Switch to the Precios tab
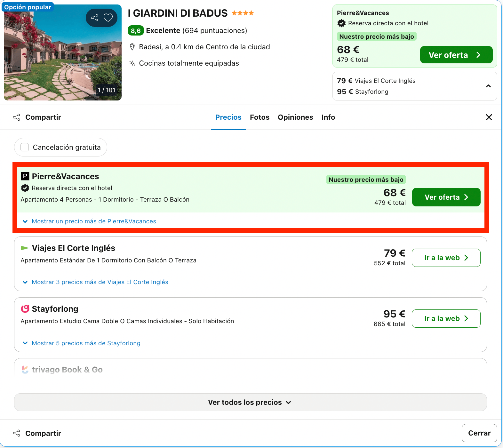The height and width of the screenshot is (448, 503). tap(228, 117)
